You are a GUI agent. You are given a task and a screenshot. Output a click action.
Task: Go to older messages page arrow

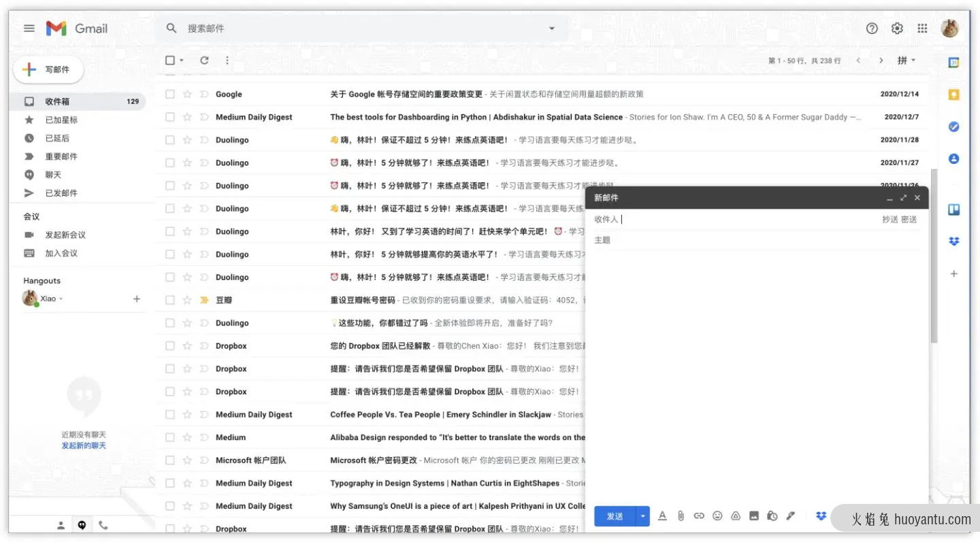click(x=881, y=61)
